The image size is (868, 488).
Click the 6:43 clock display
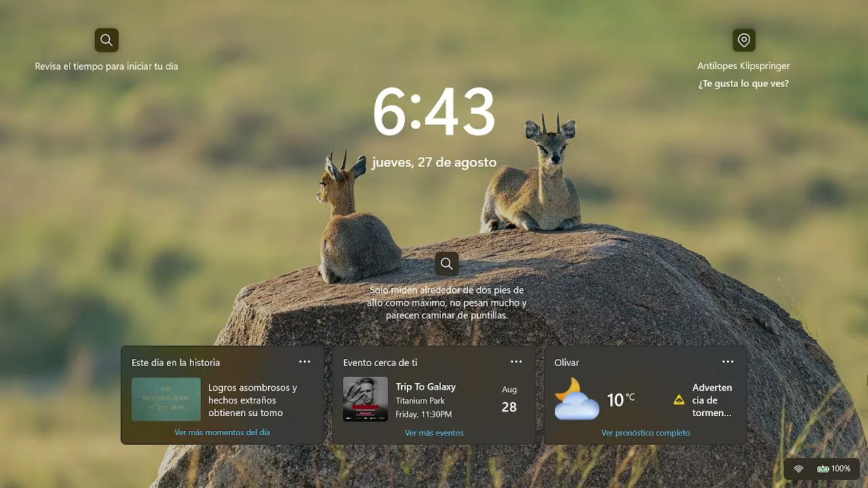[x=434, y=112]
